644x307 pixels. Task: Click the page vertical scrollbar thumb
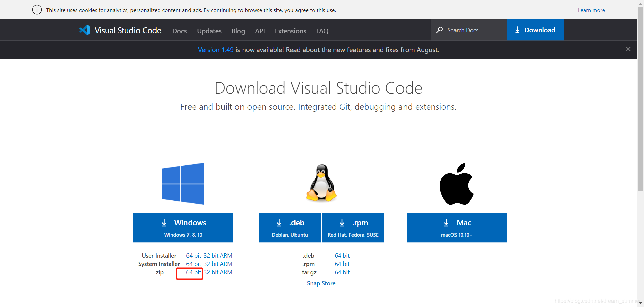[x=640, y=99]
